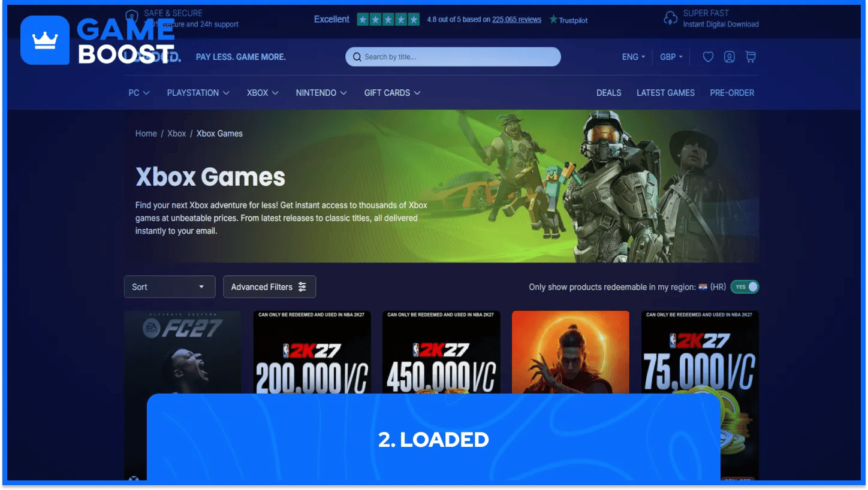Open the 225,065 reviews link
Image resolution: width=868 pixels, height=490 pixels.
(517, 19)
